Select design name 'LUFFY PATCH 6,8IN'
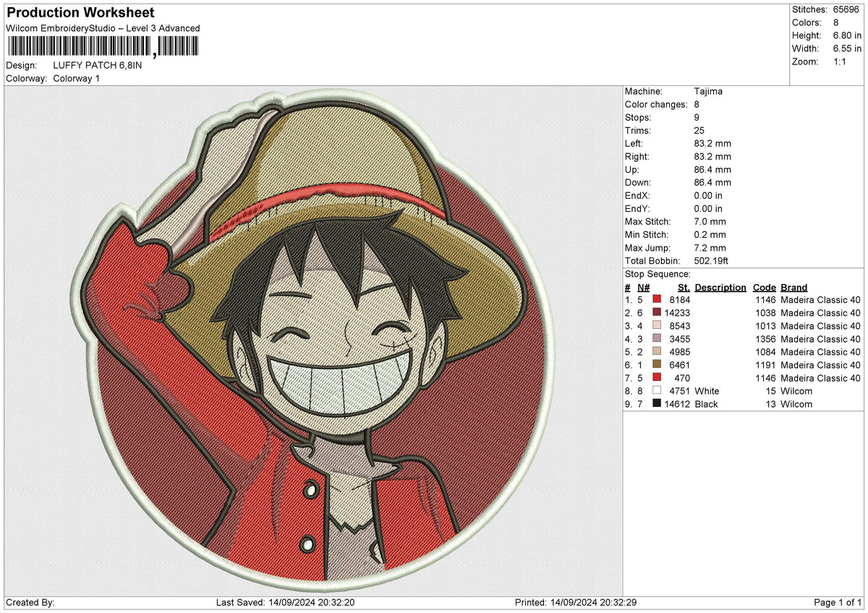The height and width of the screenshot is (613, 868). pyautogui.click(x=98, y=65)
